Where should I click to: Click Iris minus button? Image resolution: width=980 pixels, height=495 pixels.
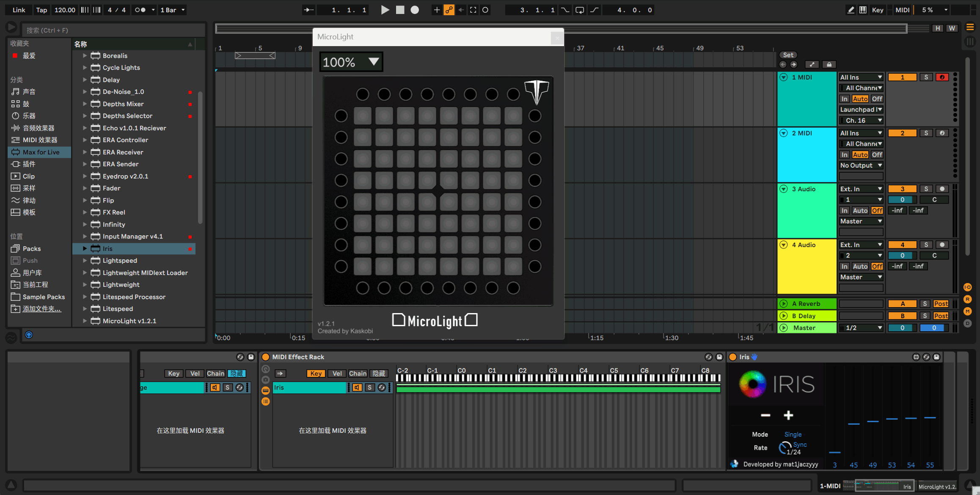pos(765,415)
